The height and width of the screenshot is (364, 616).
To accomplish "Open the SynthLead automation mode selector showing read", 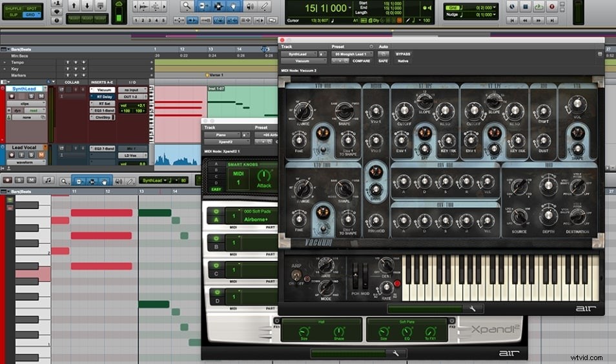I will pyautogui.click(x=35, y=111).
